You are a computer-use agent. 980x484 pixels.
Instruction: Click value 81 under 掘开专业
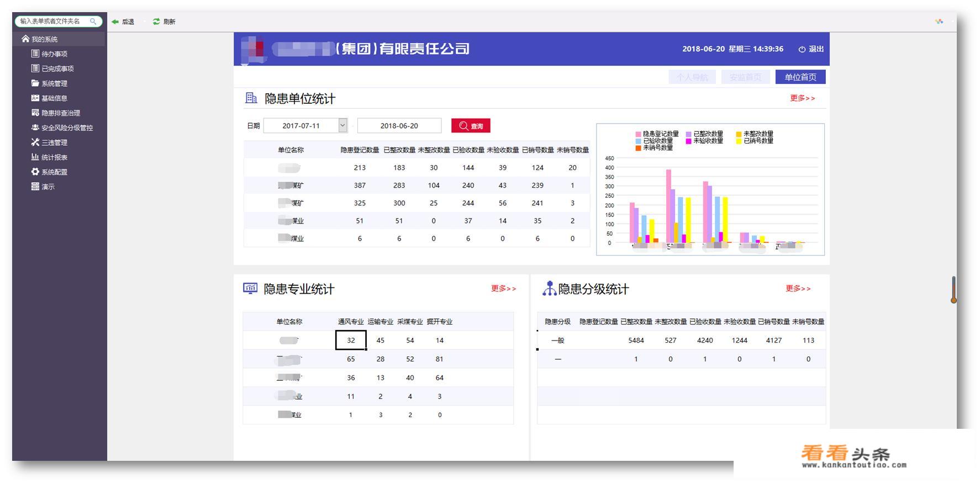[439, 359]
